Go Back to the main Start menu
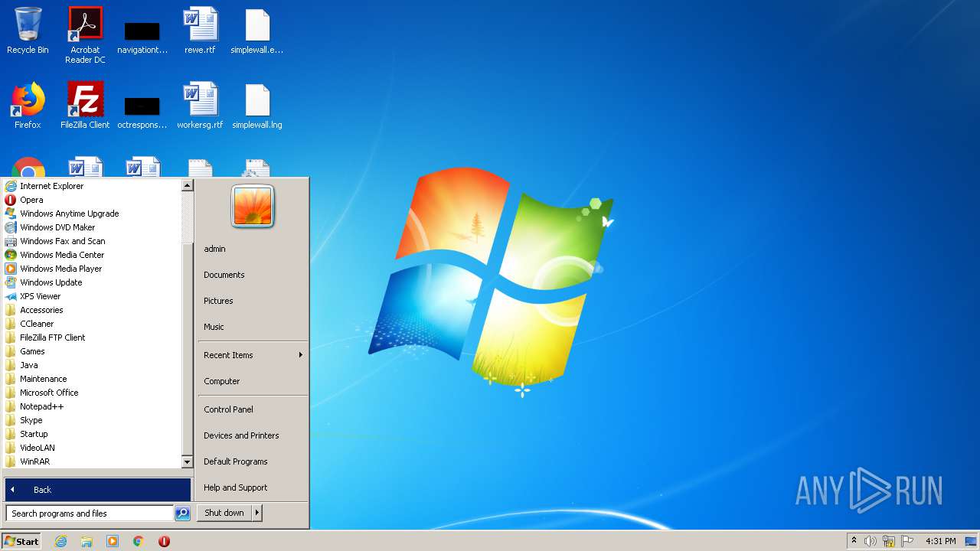This screenshot has height=551, width=980. pyautogui.click(x=98, y=490)
